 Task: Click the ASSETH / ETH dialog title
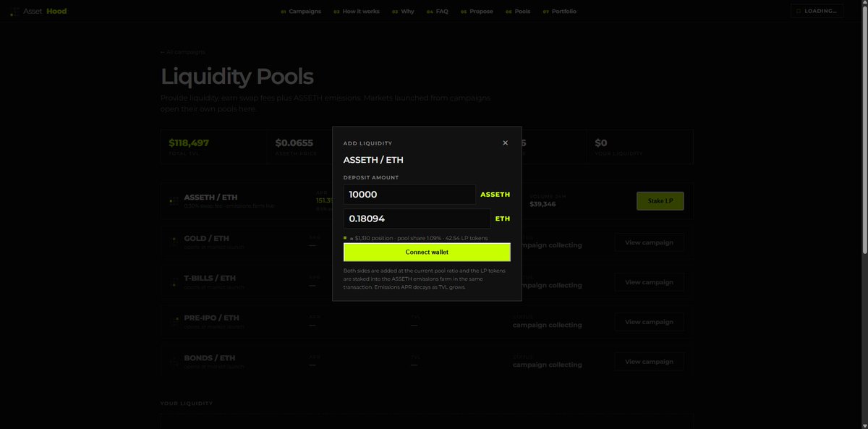pos(372,160)
